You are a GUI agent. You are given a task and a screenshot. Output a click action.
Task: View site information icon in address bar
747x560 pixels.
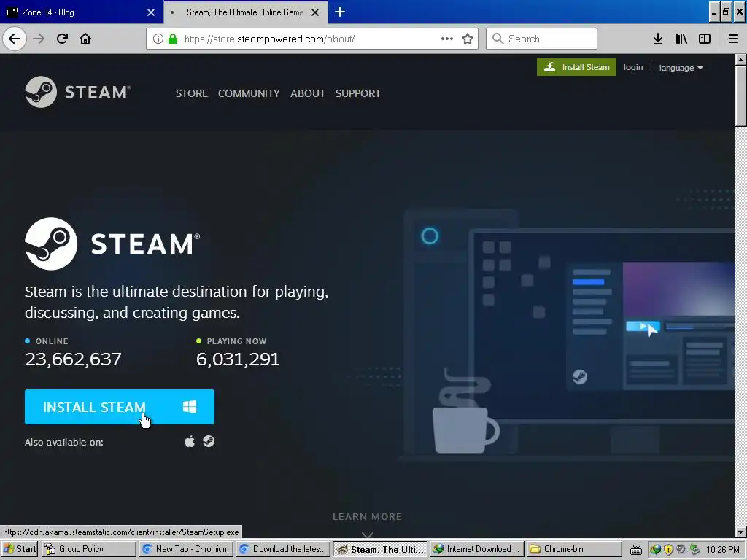[158, 39]
